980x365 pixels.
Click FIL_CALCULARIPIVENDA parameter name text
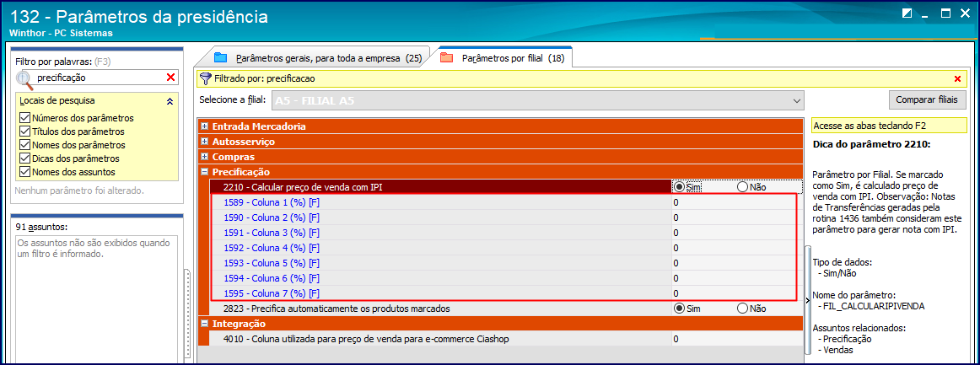pos(874,306)
